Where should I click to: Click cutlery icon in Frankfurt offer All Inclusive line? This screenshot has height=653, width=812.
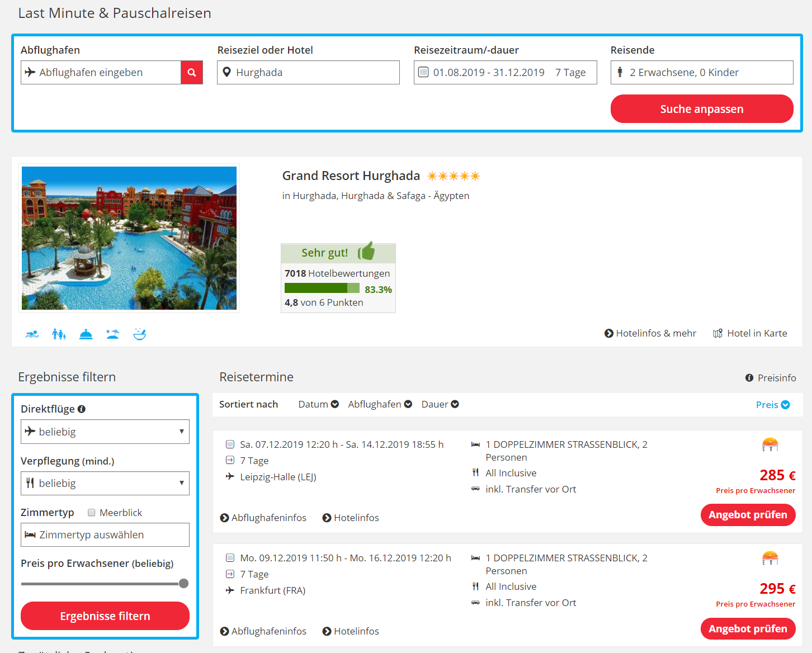475,586
